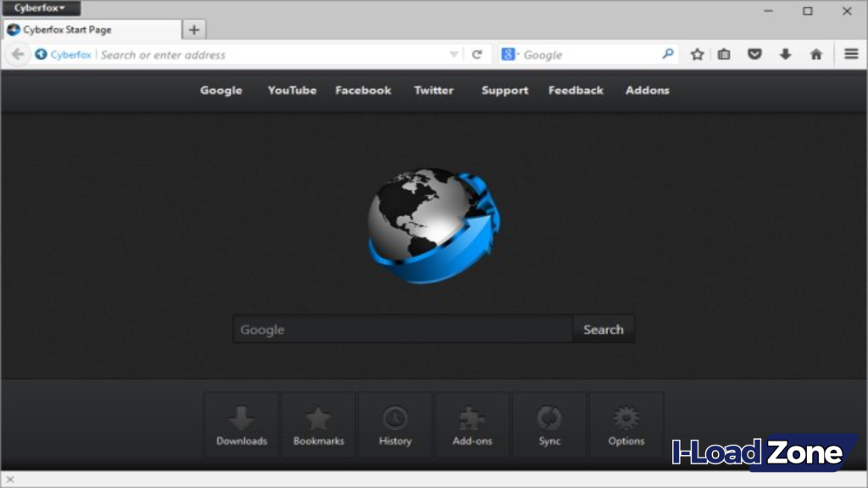868x488 pixels.
Task: Open the Cyberfox application menu
Action: pyautogui.click(x=41, y=8)
